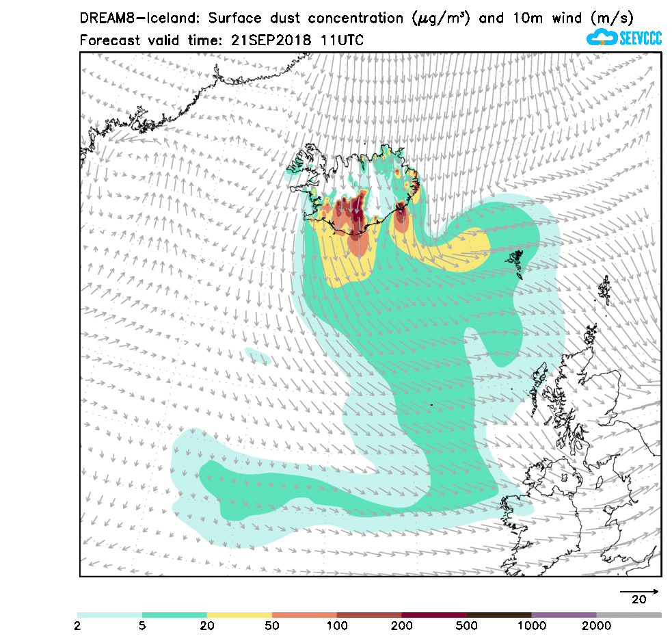The width and height of the screenshot is (672, 641).
Task: Click the tiny Rockall islet dot
Action: (x=432, y=405)
